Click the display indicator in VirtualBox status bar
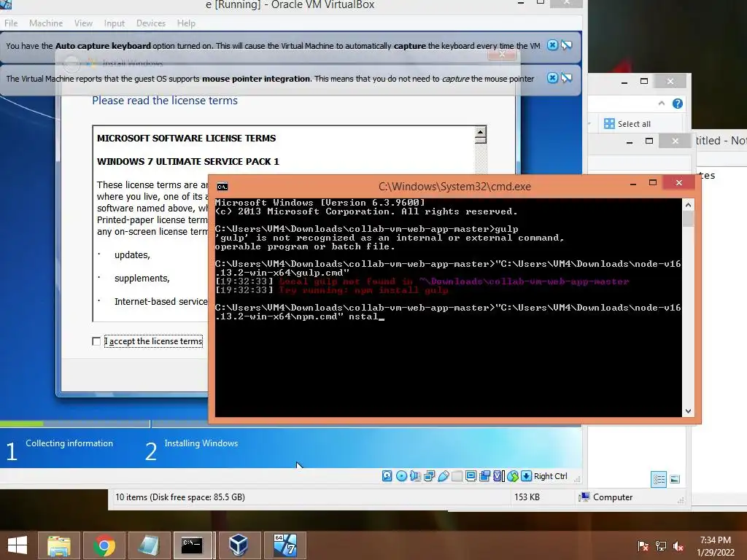747x560 pixels. pyautogui.click(x=471, y=475)
